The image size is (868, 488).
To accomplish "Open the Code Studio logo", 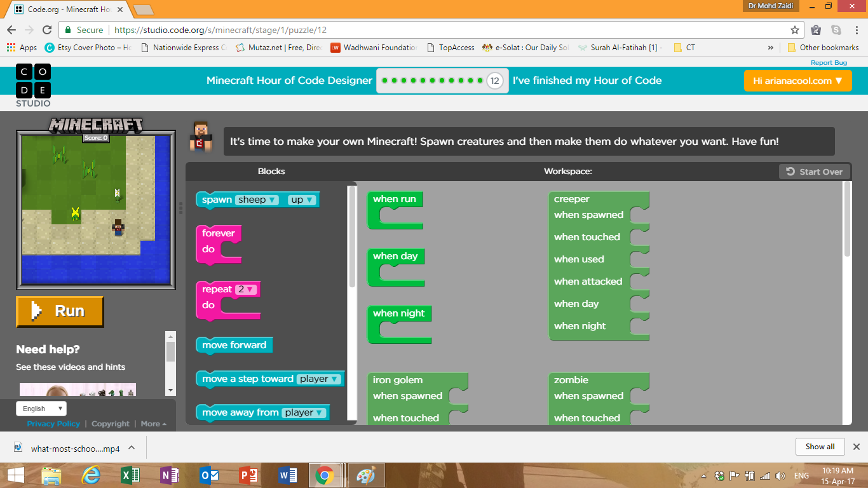I will coord(33,85).
